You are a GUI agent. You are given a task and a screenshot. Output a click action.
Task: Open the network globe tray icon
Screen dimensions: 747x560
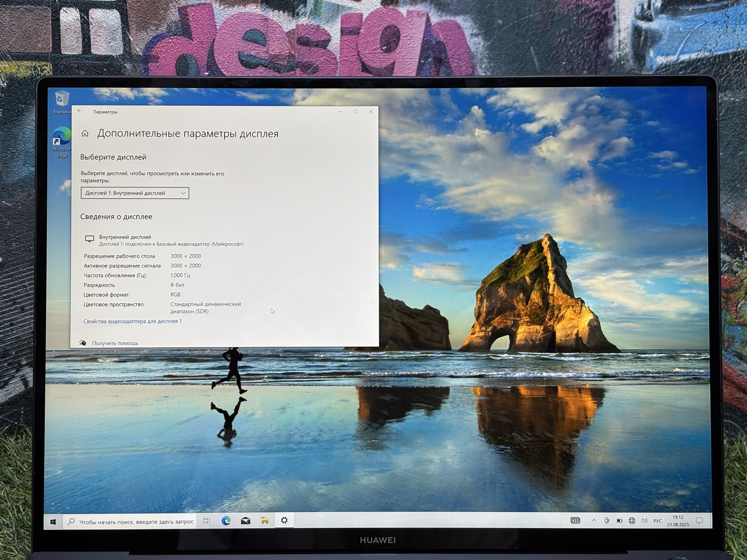632,521
